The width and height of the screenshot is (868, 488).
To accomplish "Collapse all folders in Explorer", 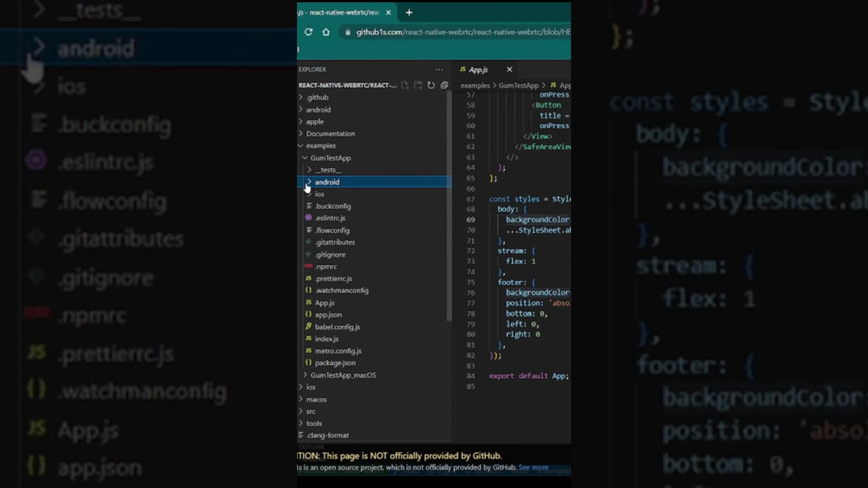I will 444,85.
